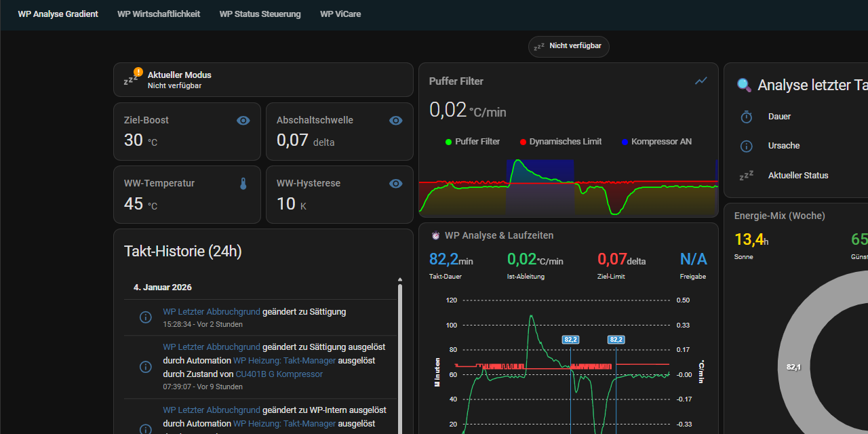Viewport: 868px width, 434px height.
Task: Click the icon next to WP Analyse & Laufzeiten title
Action: point(435,235)
